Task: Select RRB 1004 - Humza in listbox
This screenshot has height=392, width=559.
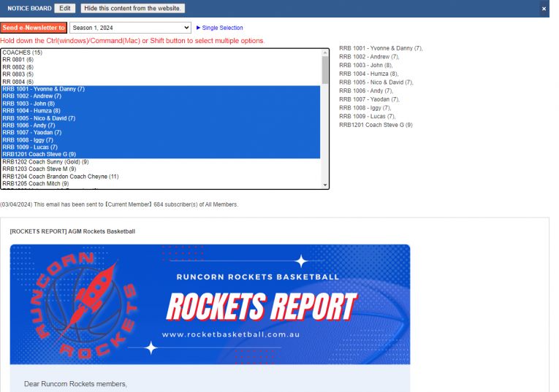Action: coord(161,111)
